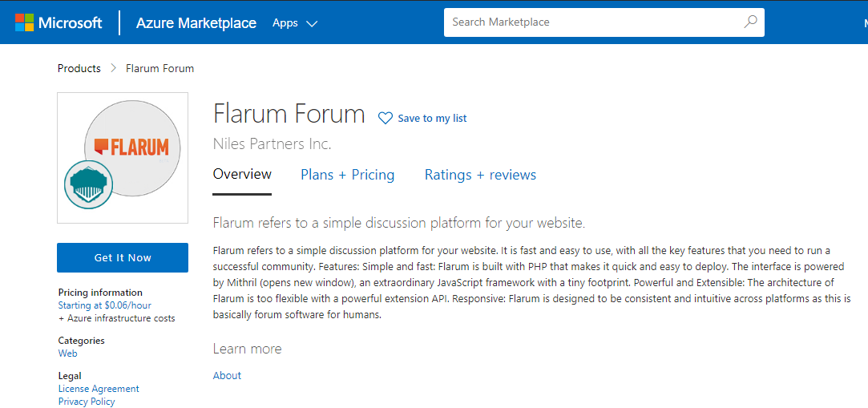Screen dimensions: 868x408
Task: Click the magnifier icon in the search box
Action: coord(750,22)
